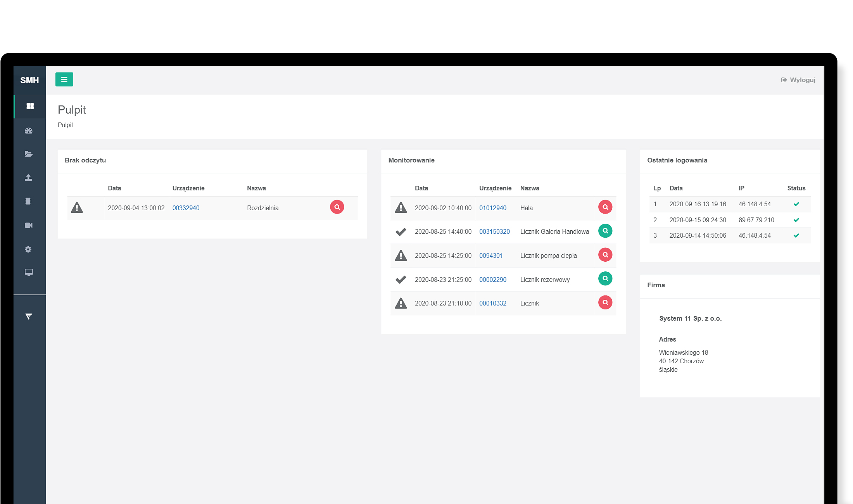Click the logo icon at sidebar bottom
The height and width of the screenshot is (504, 853).
pyautogui.click(x=29, y=316)
